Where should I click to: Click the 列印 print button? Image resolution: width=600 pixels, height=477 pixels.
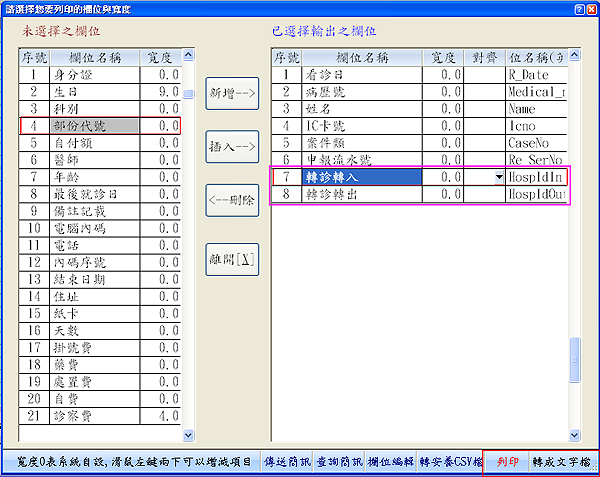[x=507, y=462]
